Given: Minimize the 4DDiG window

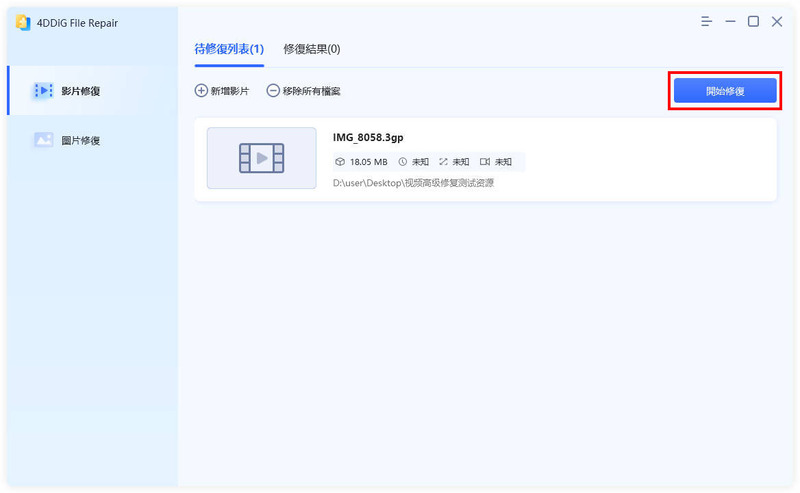Looking at the screenshot, I should click(731, 21).
